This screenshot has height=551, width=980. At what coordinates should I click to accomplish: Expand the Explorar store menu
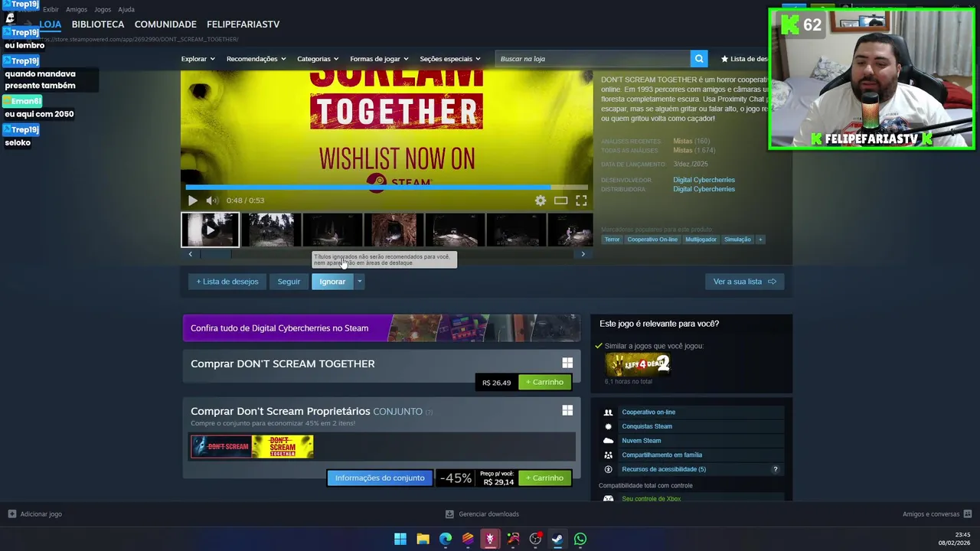[x=198, y=59]
